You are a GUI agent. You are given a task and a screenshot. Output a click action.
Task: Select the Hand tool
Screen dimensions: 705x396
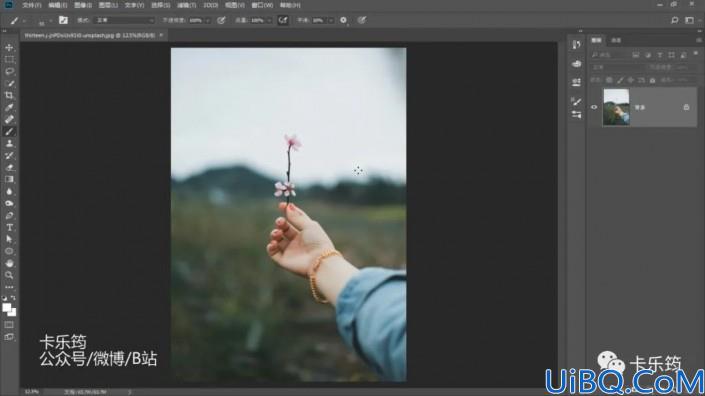coord(9,263)
